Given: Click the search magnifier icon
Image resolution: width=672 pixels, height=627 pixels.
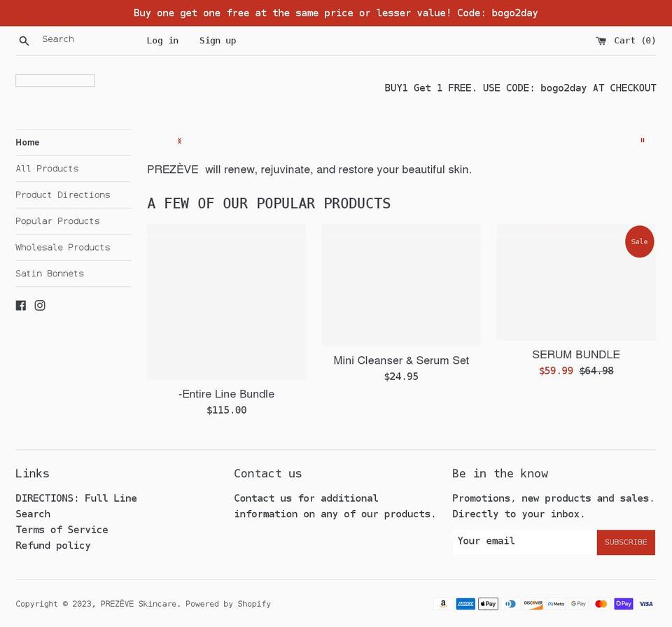Looking at the screenshot, I should (x=24, y=41).
